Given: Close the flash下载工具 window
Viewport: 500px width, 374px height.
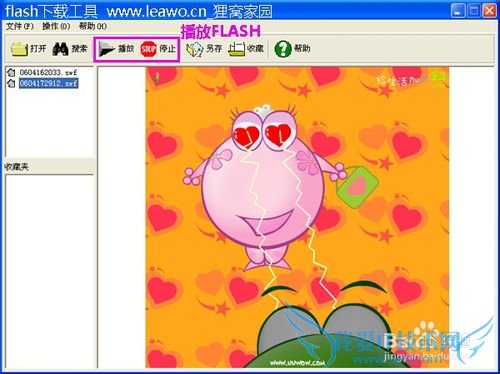Looking at the screenshot, I should pyautogui.click(x=489, y=11).
